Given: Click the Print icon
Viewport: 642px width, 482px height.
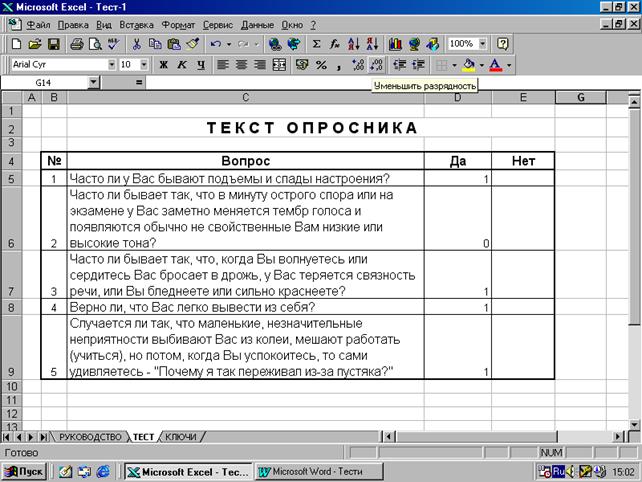Looking at the screenshot, I should (x=75, y=44).
